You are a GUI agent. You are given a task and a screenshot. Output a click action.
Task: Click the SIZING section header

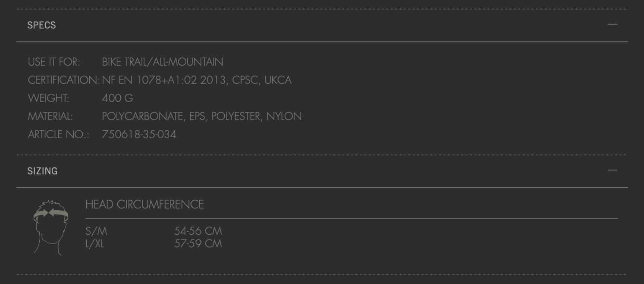pyautogui.click(x=322, y=171)
